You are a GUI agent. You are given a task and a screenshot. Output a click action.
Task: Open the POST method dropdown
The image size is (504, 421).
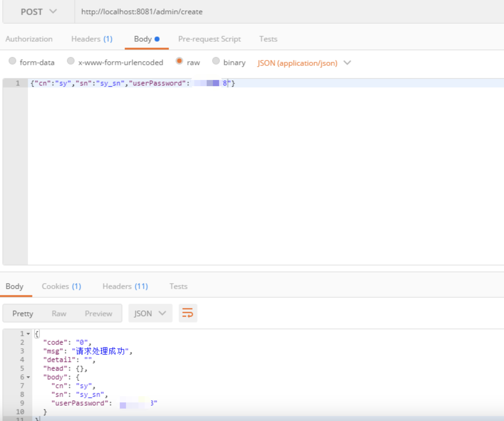[x=38, y=12]
